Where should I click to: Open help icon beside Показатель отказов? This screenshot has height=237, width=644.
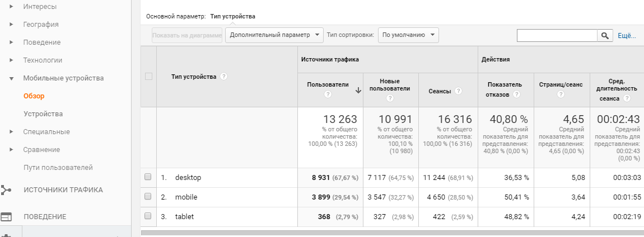click(517, 94)
